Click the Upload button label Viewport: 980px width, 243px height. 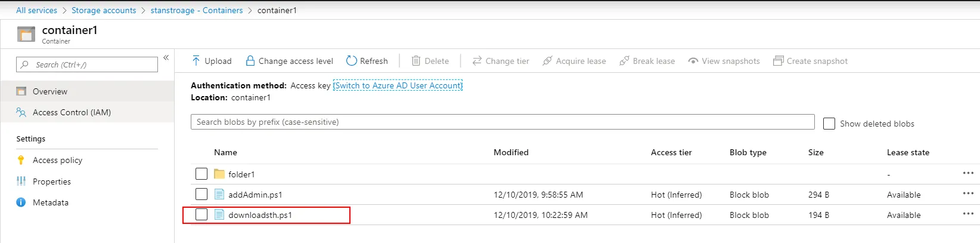click(218, 61)
